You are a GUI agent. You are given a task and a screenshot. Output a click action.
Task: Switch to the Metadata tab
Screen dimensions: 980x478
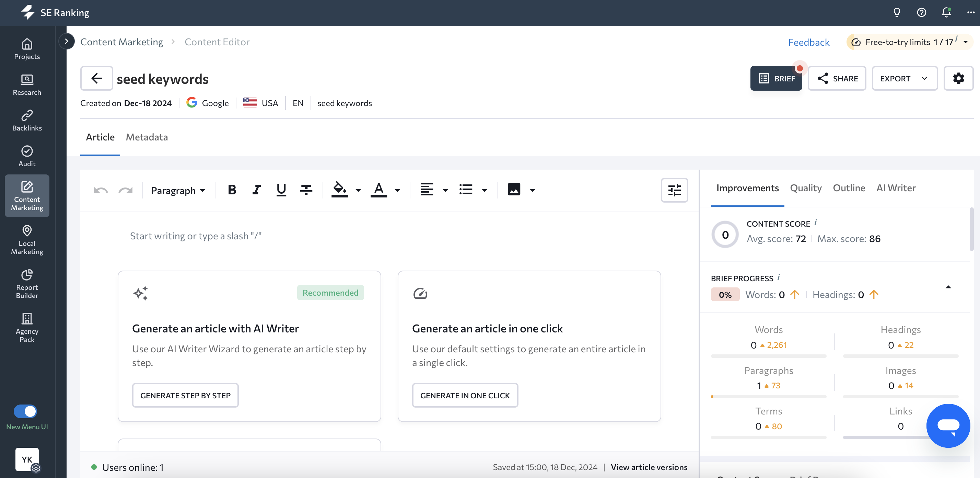coord(147,137)
